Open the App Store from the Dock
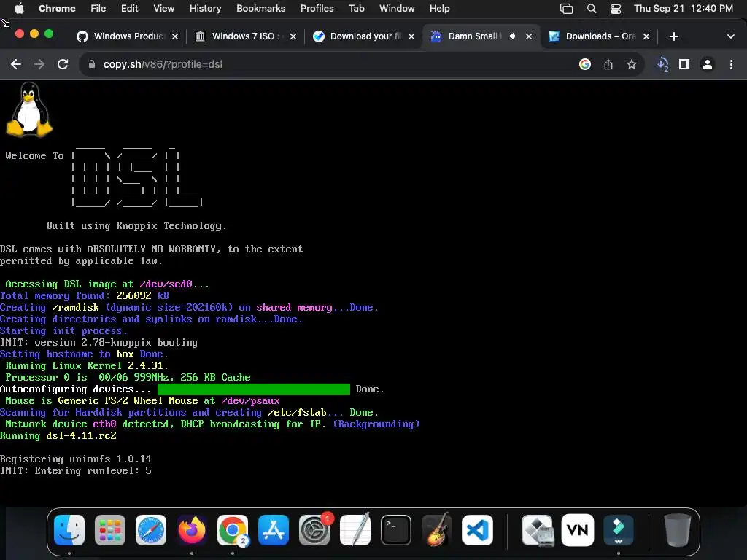This screenshot has width=747, height=560. pos(274,530)
